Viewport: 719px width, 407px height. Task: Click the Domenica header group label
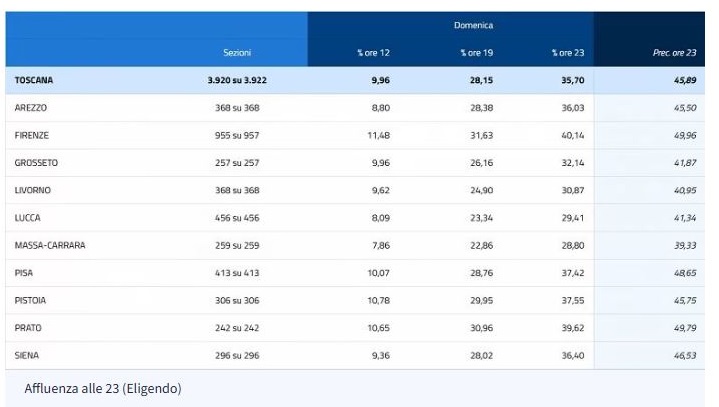474,25
